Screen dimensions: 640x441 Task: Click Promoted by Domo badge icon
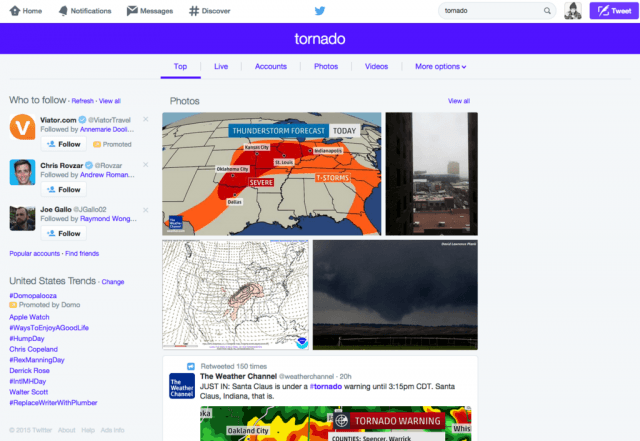(x=13, y=305)
